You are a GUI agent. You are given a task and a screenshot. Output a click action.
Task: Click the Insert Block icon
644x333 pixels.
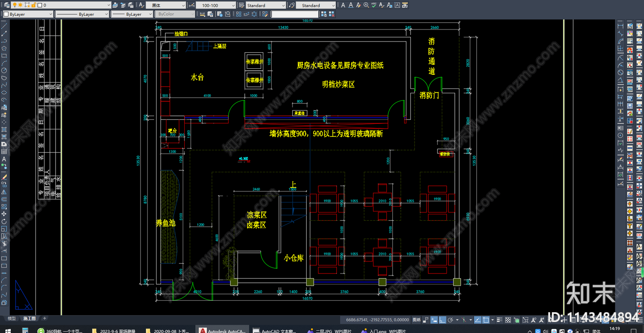tap(4, 107)
